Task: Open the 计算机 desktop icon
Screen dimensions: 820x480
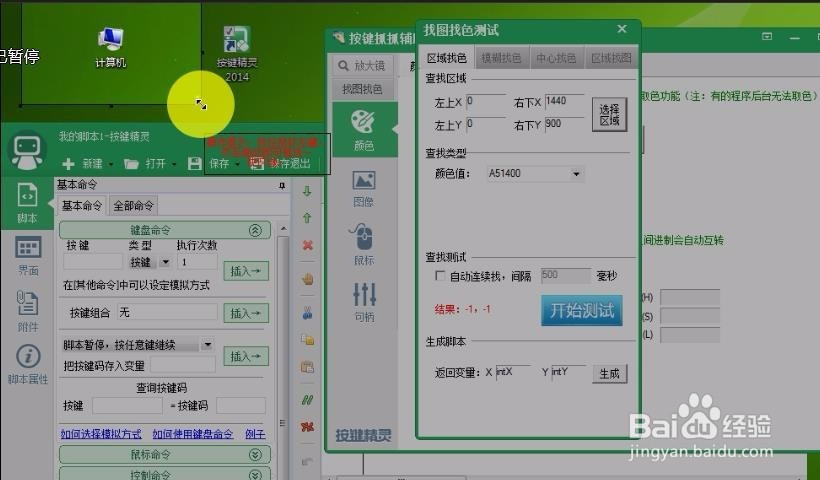Action: pyautogui.click(x=110, y=47)
